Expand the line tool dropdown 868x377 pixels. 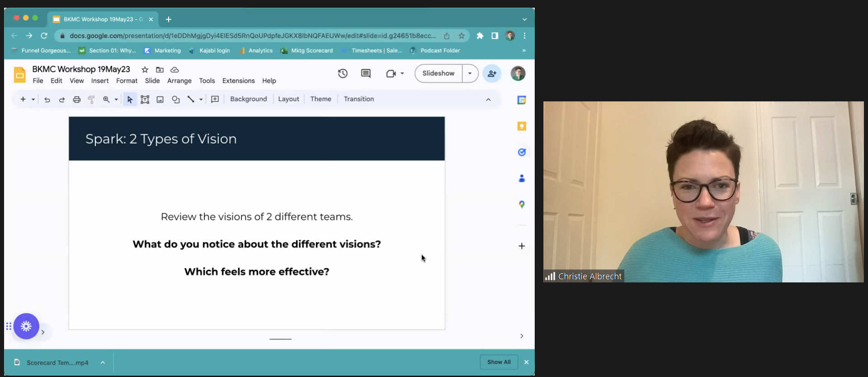[201, 100]
